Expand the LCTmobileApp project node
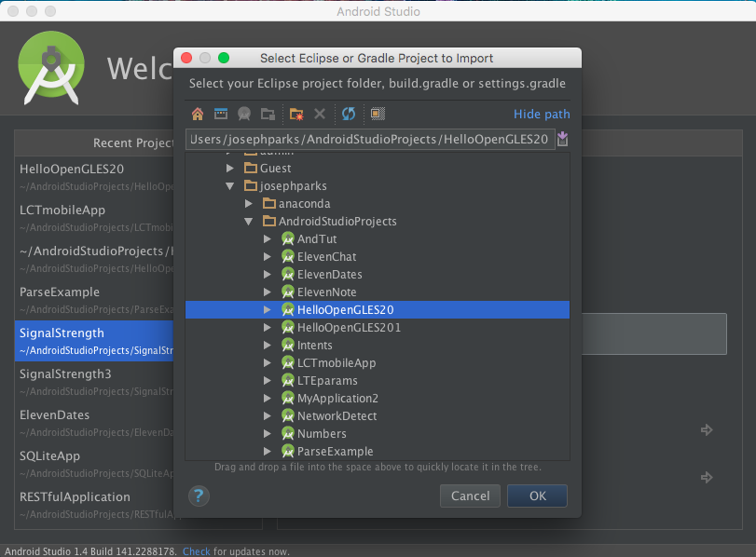This screenshot has width=756, height=557. 268,363
